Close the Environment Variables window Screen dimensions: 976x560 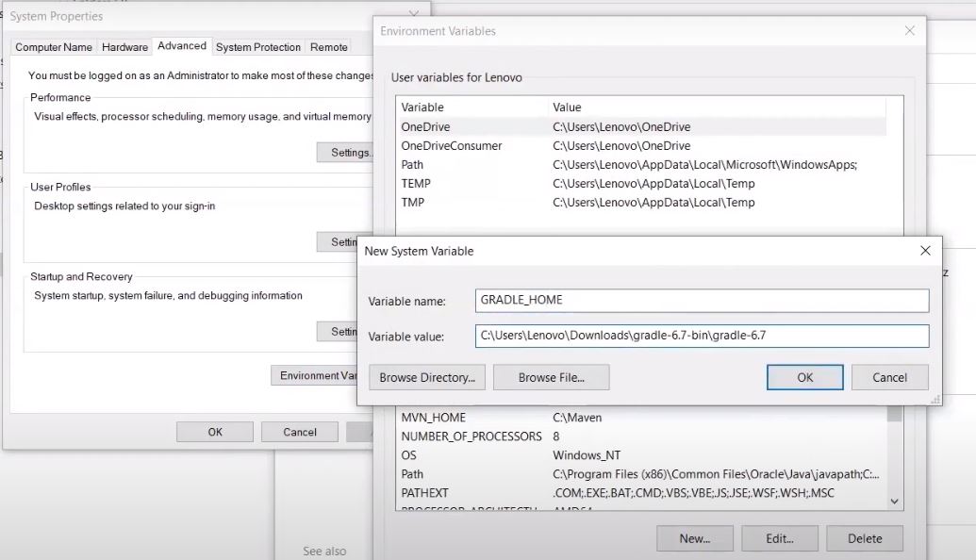[x=909, y=31]
